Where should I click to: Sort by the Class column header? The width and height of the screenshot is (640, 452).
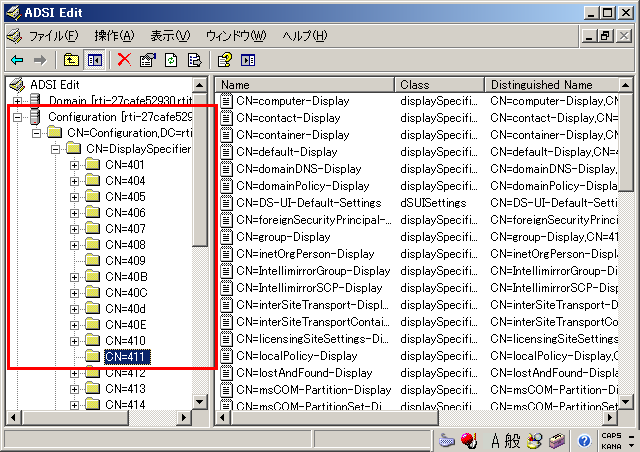click(440, 85)
